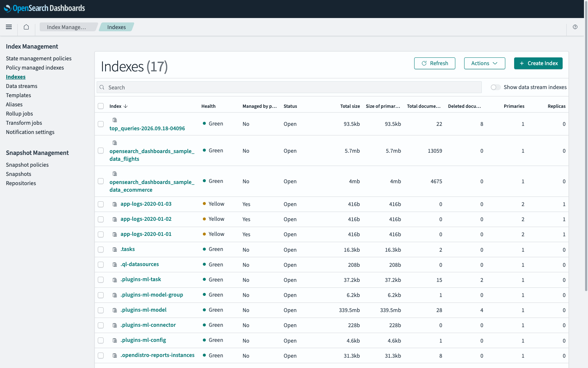Open Repositories in sidebar
Image resolution: width=588 pixels, height=368 pixels.
tap(21, 183)
